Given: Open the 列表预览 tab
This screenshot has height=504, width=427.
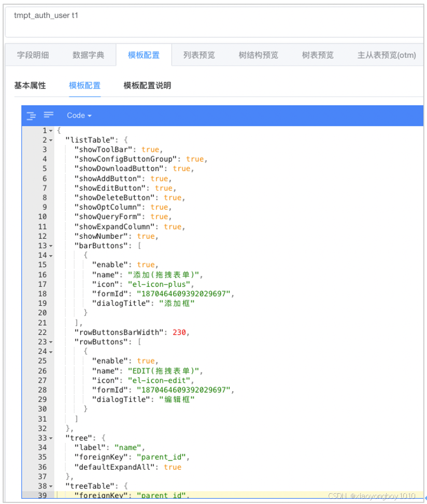Looking at the screenshot, I should pos(199,55).
